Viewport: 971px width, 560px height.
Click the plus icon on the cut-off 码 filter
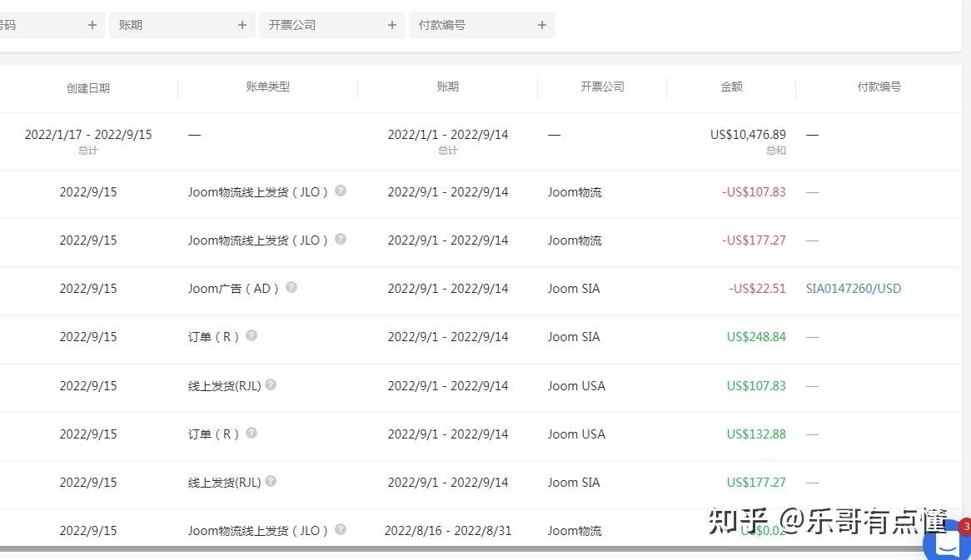point(92,25)
